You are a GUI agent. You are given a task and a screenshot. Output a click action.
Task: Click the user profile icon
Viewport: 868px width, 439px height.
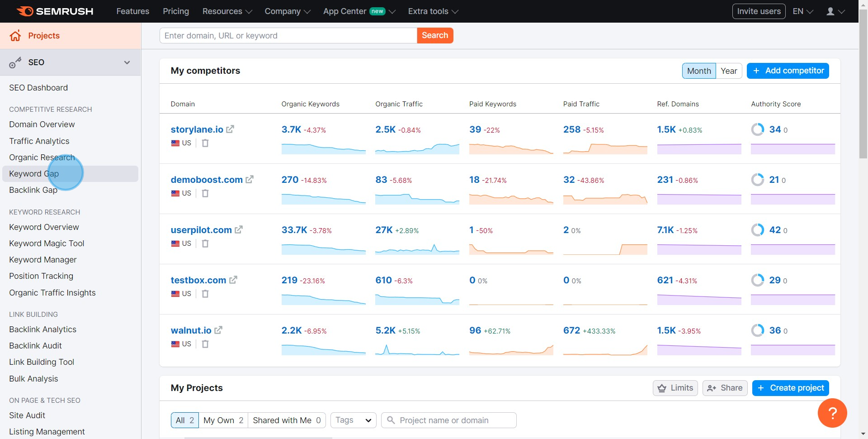[x=830, y=11]
